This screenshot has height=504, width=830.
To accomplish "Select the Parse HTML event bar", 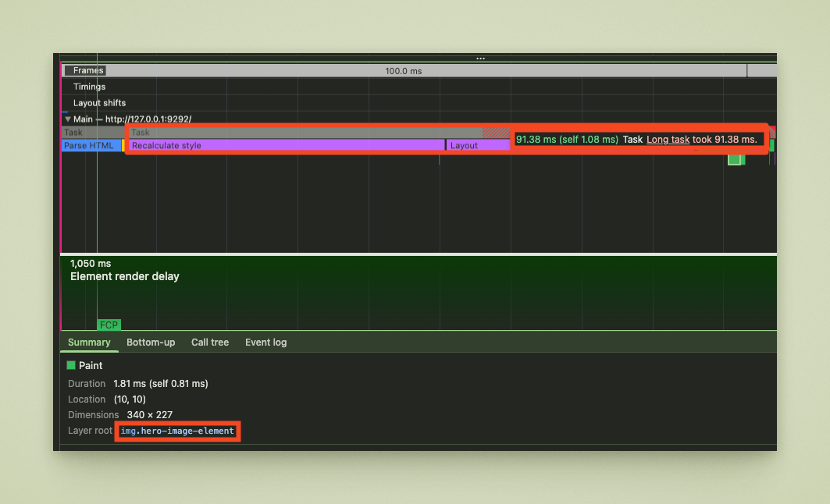I will click(88, 145).
